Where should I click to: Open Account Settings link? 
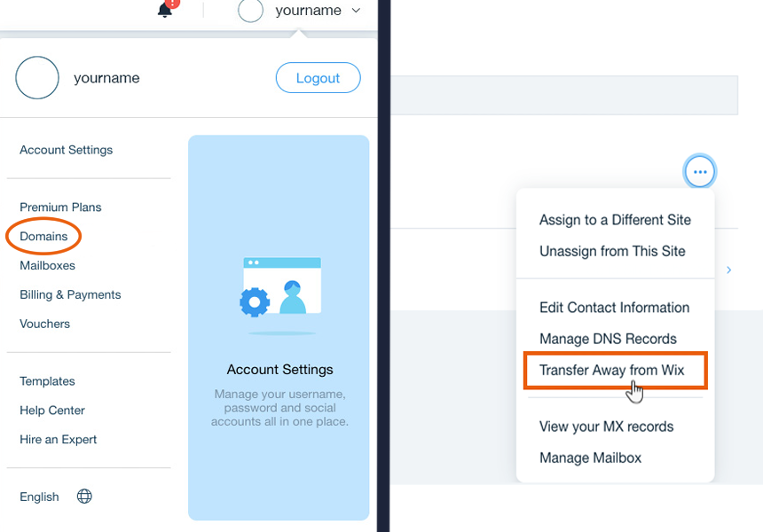pos(67,150)
